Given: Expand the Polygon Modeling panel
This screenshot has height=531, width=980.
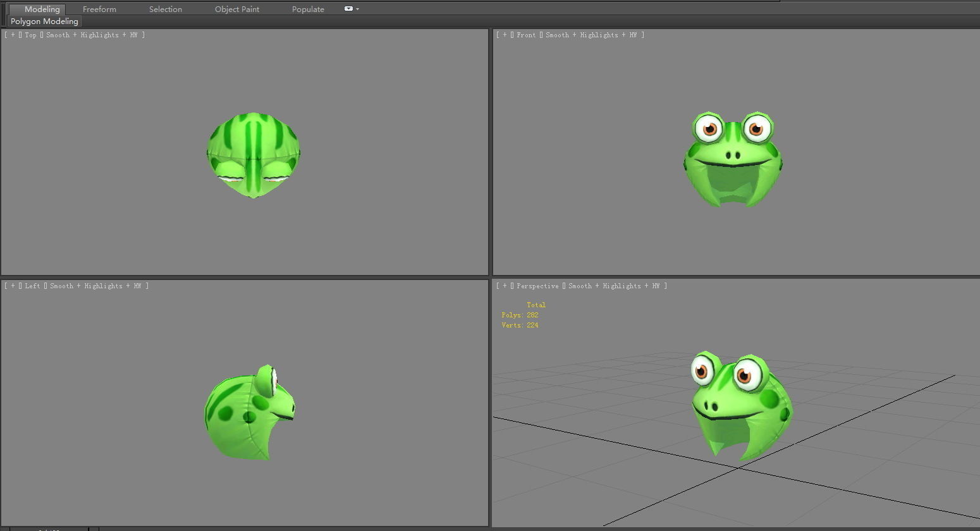Looking at the screenshot, I should click(44, 21).
